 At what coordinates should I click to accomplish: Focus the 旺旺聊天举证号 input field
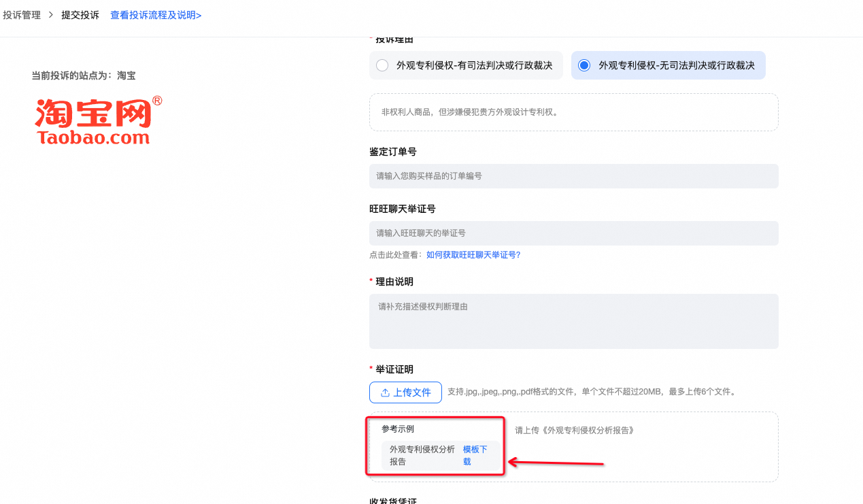pos(573,233)
